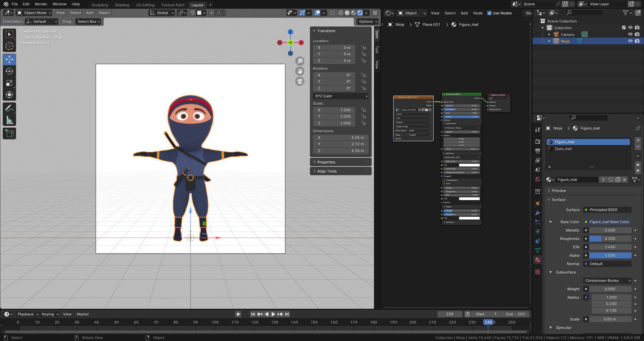644x341 pixels.
Task: Disable Ninja in renders
Action: (x=637, y=41)
